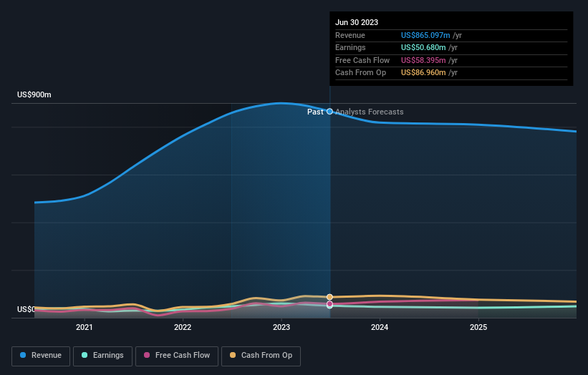This screenshot has height=375, width=588.
Task: Click the 2024 x-axis label
Action: [x=380, y=328]
